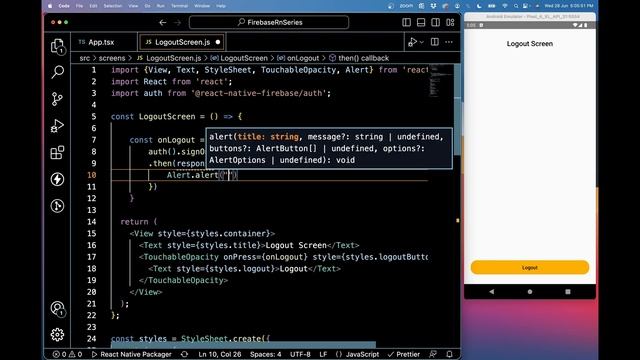Open the Search view

point(58,72)
